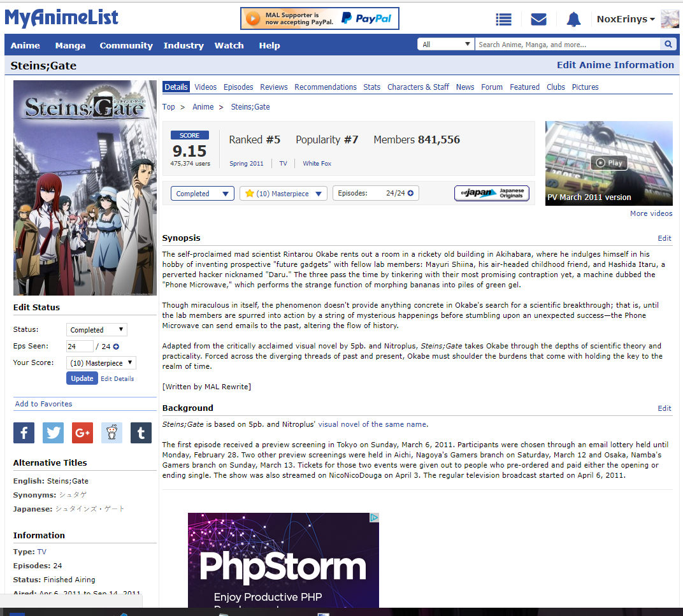Click the Japan Japanese Originals banner
Viewport: 683px width, 616px height.
click(x=492, y=193)
